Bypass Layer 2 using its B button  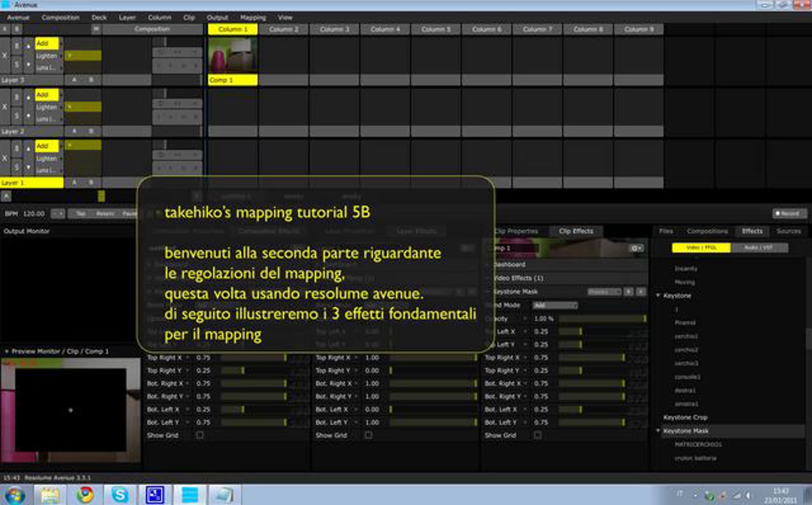pyautogui.click(x=17, y=97)
